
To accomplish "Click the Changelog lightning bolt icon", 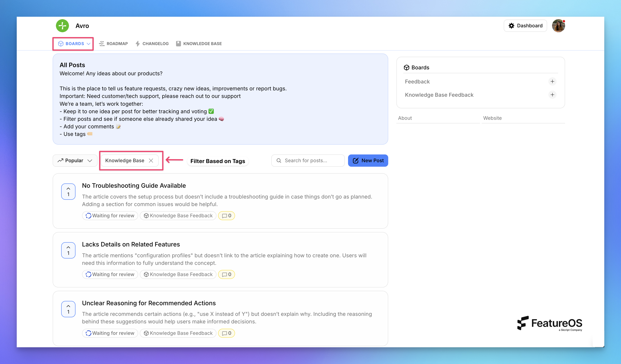I will [x=138, y=43].
